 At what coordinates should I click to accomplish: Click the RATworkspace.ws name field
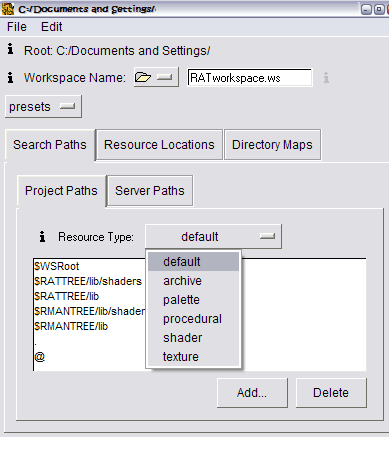tap(250, 78)
